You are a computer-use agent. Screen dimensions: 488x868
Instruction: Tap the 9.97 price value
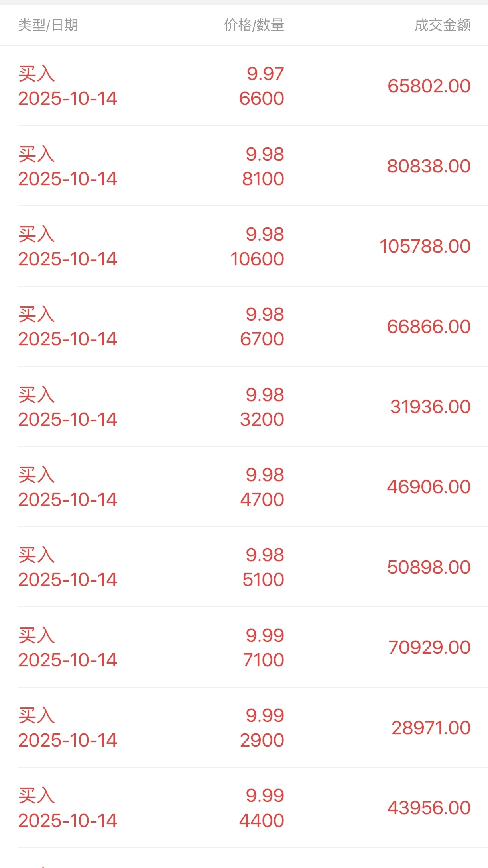click(x=265, y=74)
